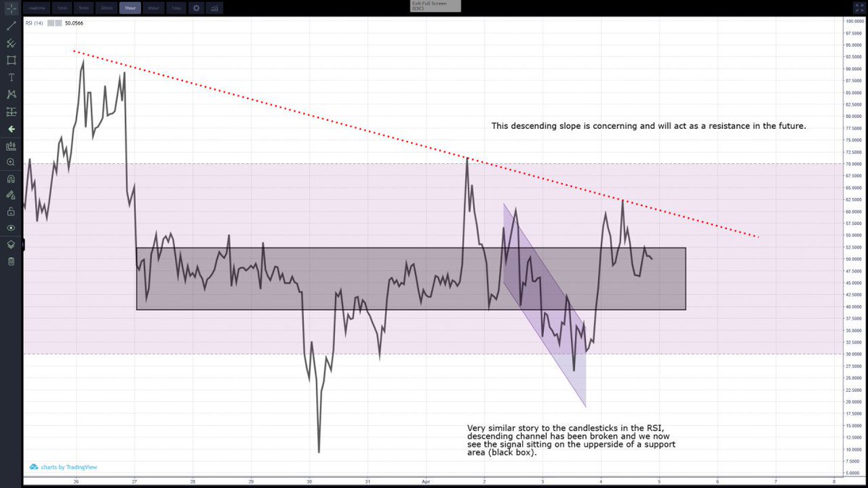This screenshot has width=868, height=488.
Task: Click the RSI (14) indicator label
Action: [35, 23]
